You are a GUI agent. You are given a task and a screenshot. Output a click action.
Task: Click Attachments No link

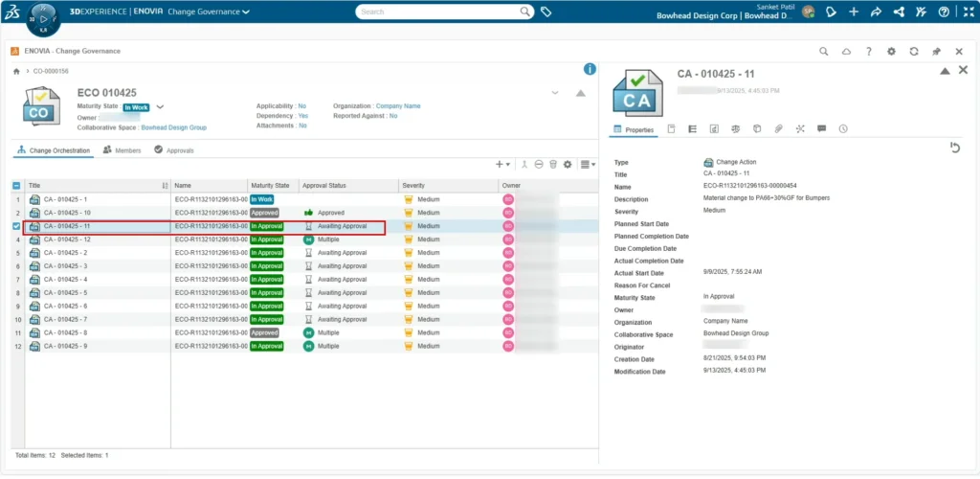(302, 125)
